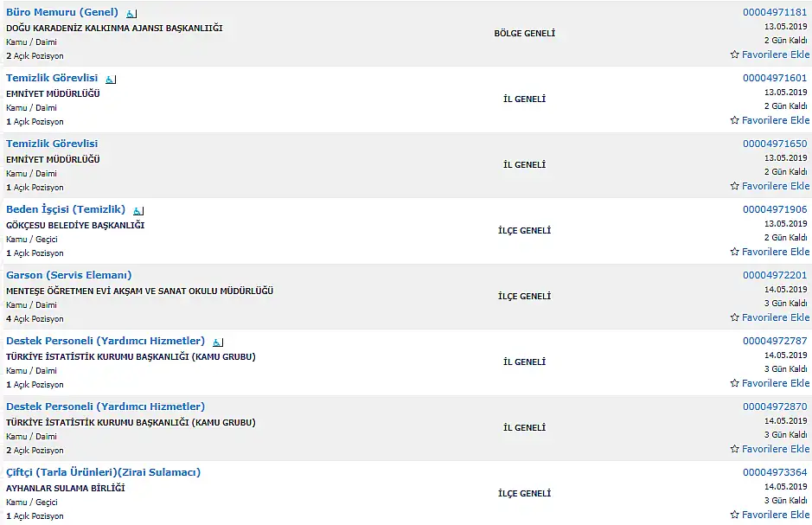This screenshot has width=812, height=525.
Task: Open Çiftçi (Tarla Ürünleri)(Zirai Sulamacı) listing
Action: point(103,473)
